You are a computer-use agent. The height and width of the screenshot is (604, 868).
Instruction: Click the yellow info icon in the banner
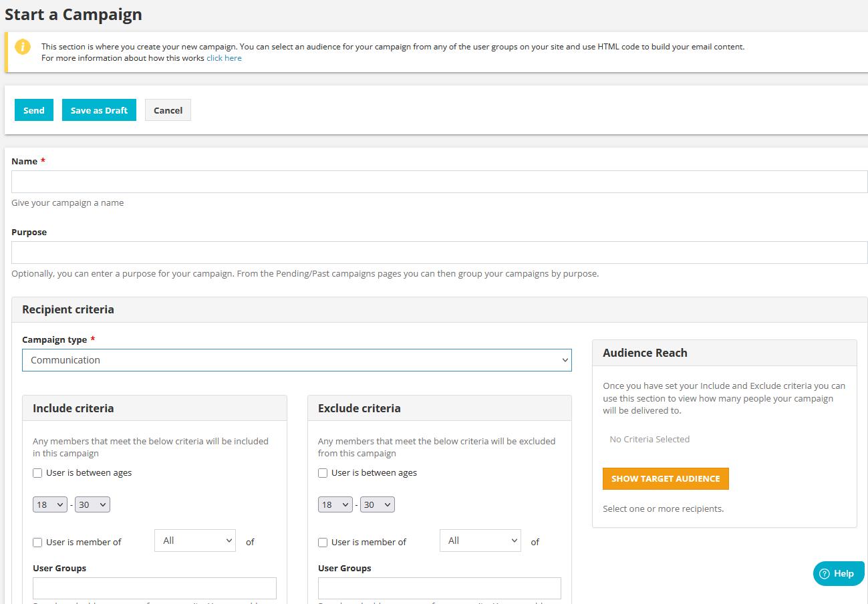click(x=23, y=47)
